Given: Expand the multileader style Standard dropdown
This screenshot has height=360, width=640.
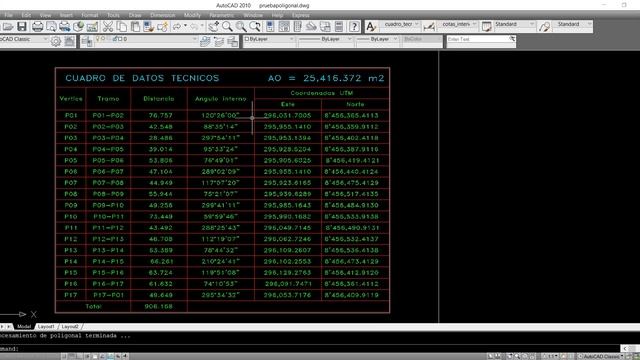Looking at the screenshot, I should click(x=589, y=24).
